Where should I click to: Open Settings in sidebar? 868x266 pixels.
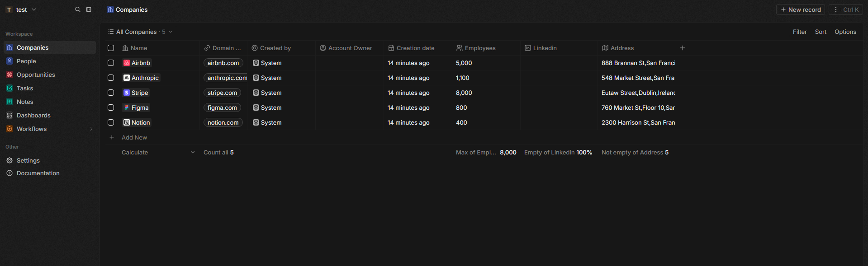(x=50, y=160)
